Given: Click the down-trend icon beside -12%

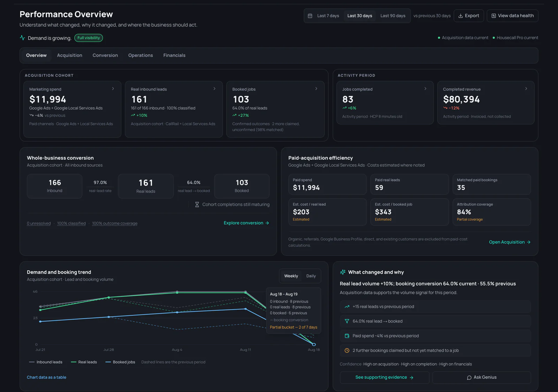Looking at the screenshot, I should click(x=445, y=108).
